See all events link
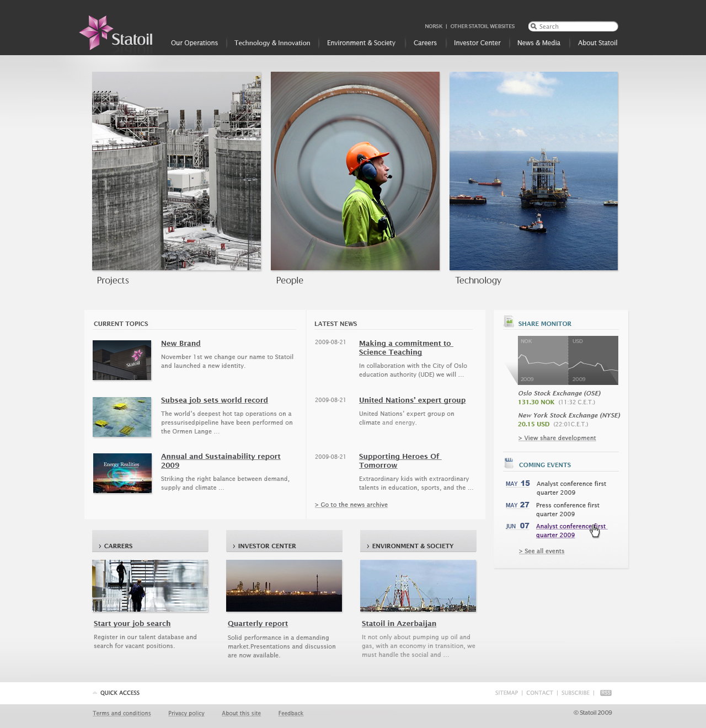 pos(542,551)
